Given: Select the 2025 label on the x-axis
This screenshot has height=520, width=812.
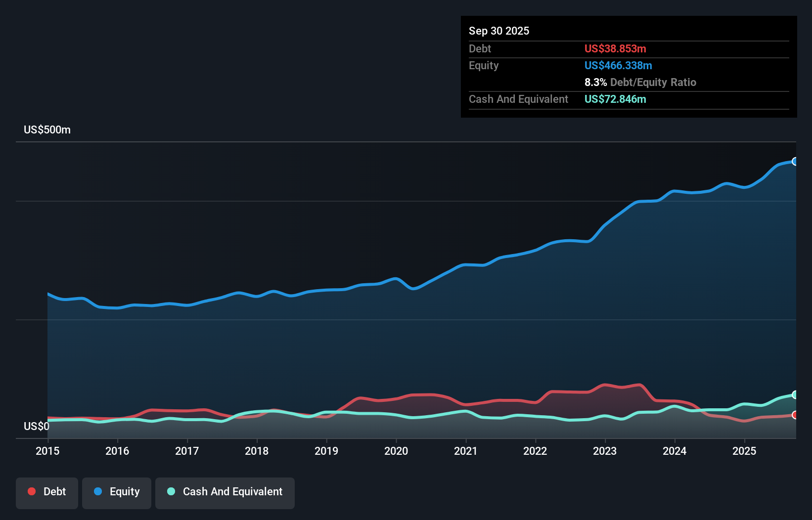Looking at the screenshot, I should pos(745,451).
